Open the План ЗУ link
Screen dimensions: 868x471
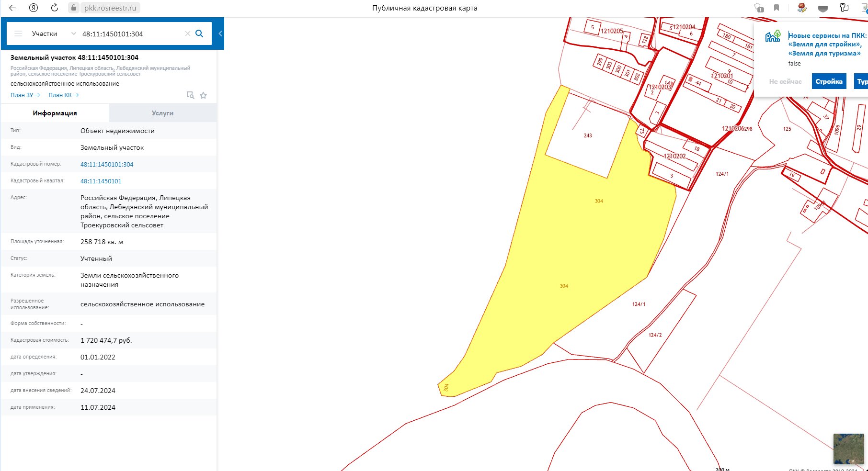(25, 95)
